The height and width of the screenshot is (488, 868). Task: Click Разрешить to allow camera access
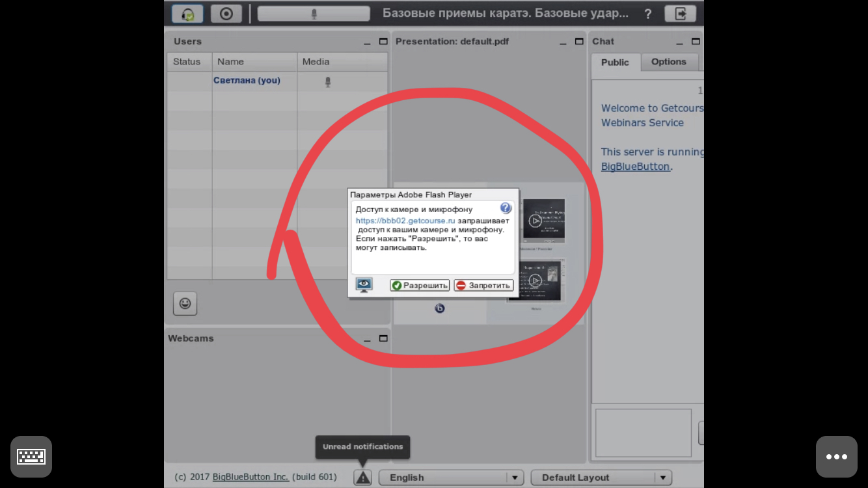(x=420, y=285)
